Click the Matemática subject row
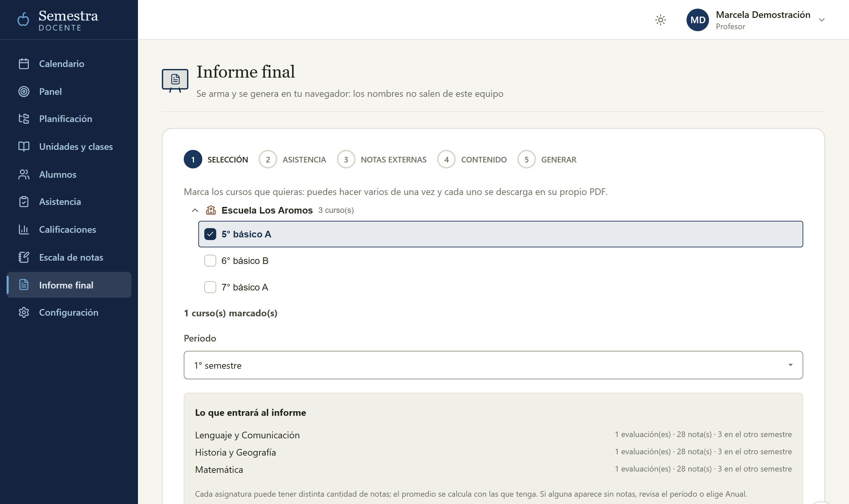This screenshot has height=504, width=849. click(x=493, y=470)
